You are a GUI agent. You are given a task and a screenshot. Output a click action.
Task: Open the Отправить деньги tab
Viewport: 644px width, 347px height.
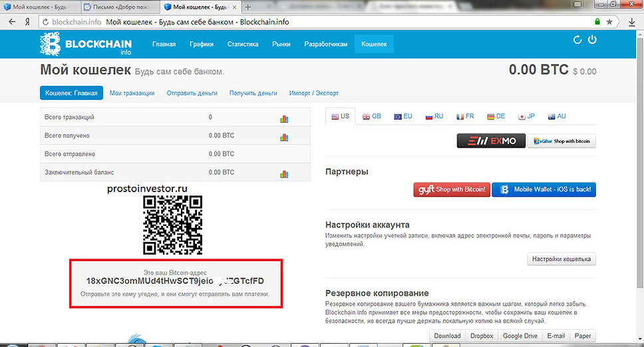pos(192,93)
